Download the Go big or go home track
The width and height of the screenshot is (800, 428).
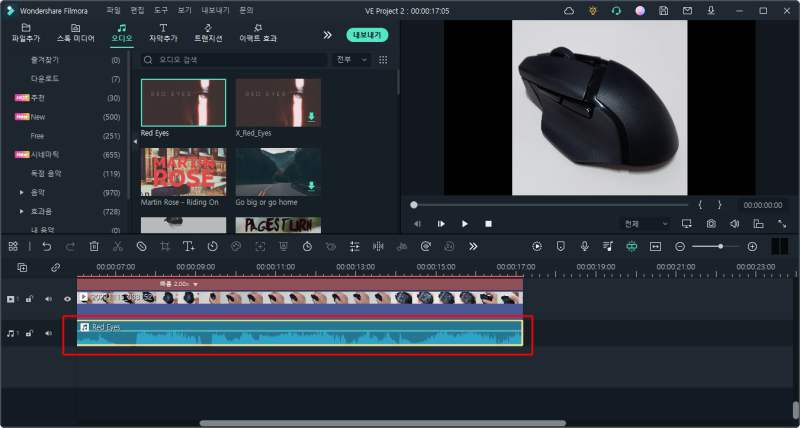point(311,187)
